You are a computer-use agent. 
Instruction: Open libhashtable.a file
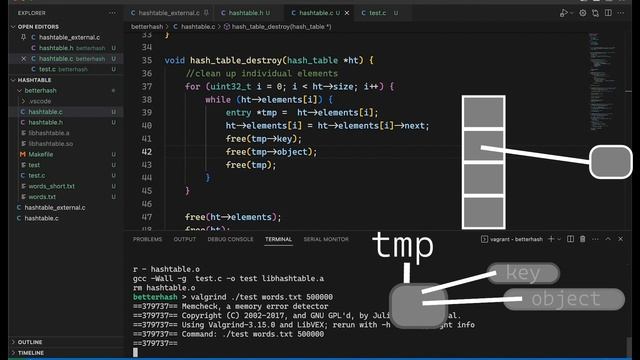coord(65,133)
